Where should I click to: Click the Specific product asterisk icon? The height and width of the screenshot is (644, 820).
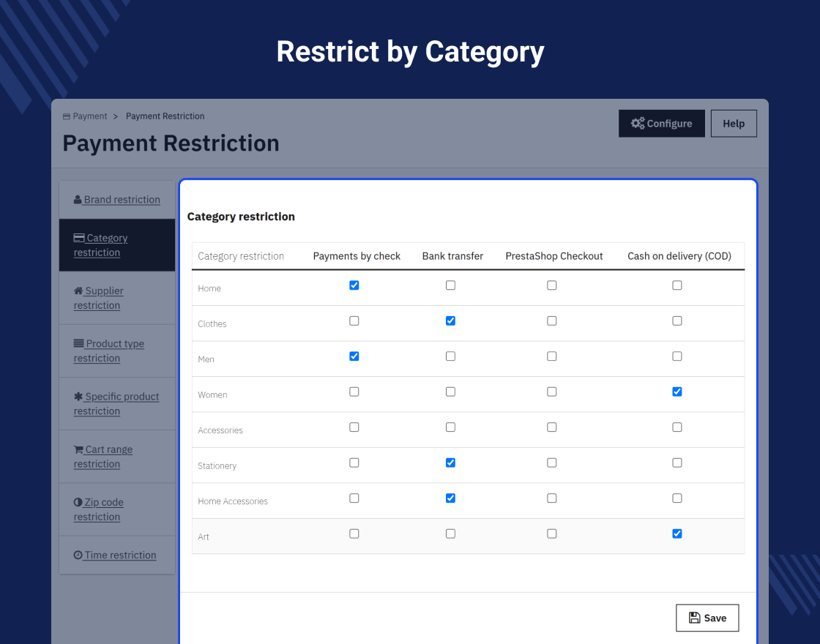tap(78, 396)
